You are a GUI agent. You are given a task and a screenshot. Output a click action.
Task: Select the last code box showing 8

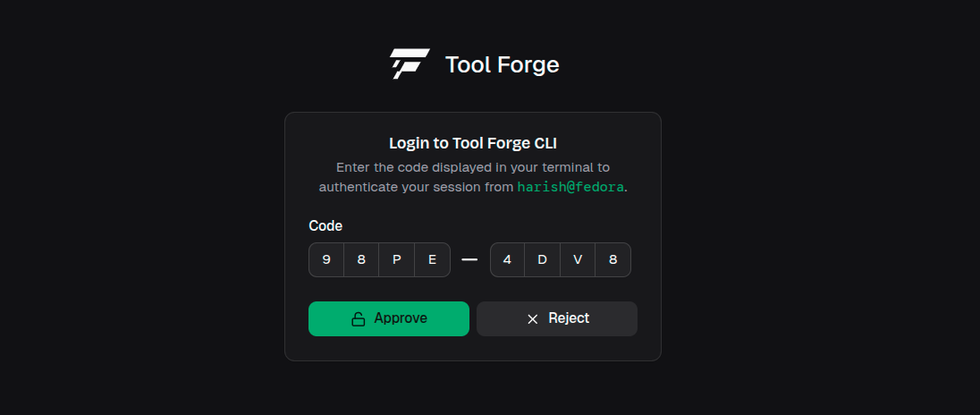pos(613,260)
